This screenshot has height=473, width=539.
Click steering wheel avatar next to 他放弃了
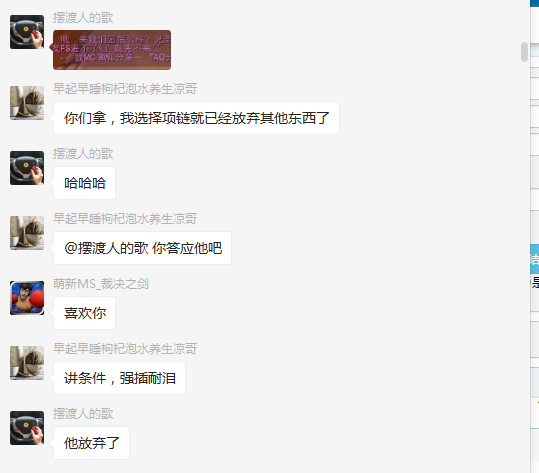pyautogui.click(x=27, y=428)
